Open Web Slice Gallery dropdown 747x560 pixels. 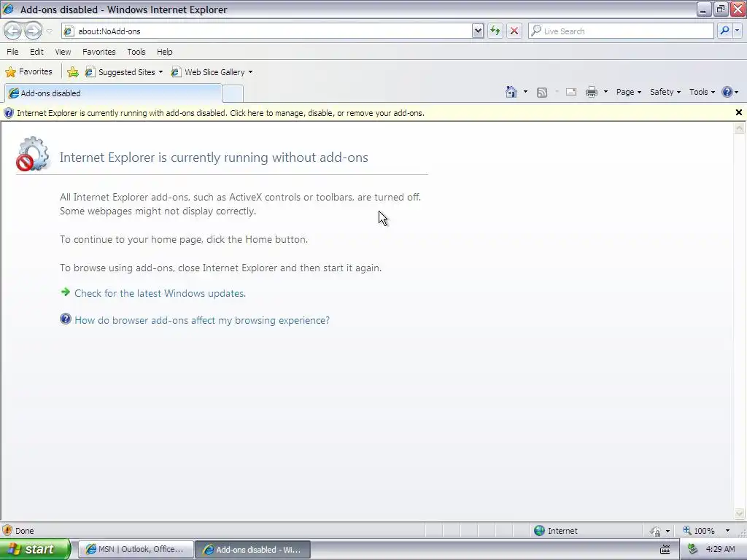(x=212, y=72)
